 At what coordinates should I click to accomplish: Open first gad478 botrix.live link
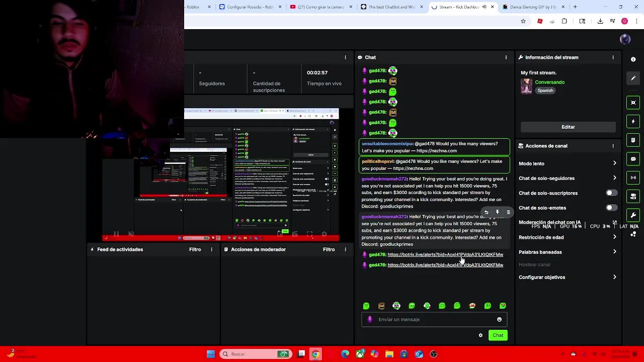click(445, 255)
